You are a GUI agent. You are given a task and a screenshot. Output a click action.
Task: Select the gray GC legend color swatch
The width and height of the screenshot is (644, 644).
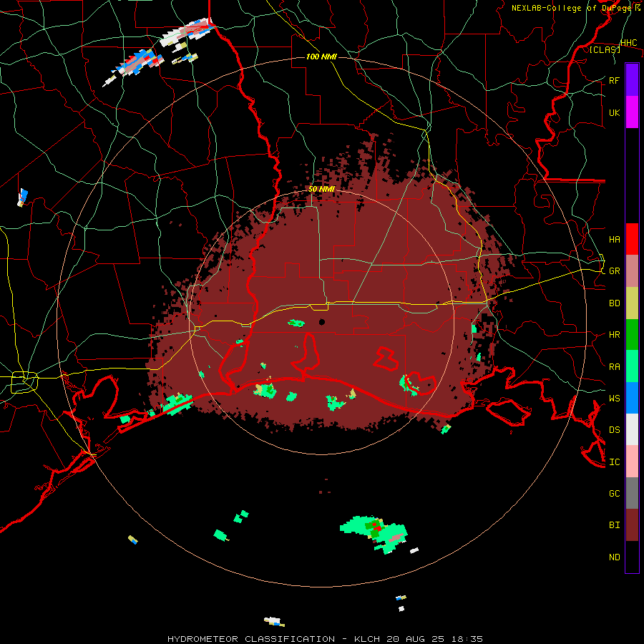click(x=632, y=493)
